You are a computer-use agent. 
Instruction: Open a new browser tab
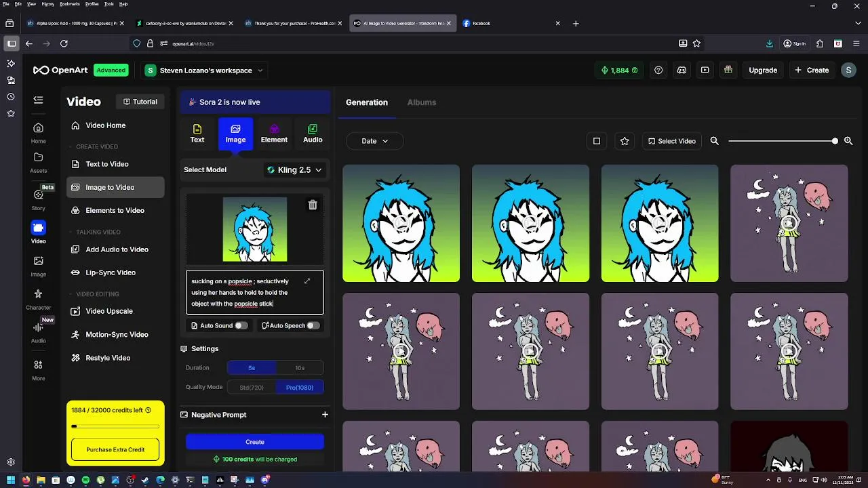pyautogui.click(x=576, y=23)
